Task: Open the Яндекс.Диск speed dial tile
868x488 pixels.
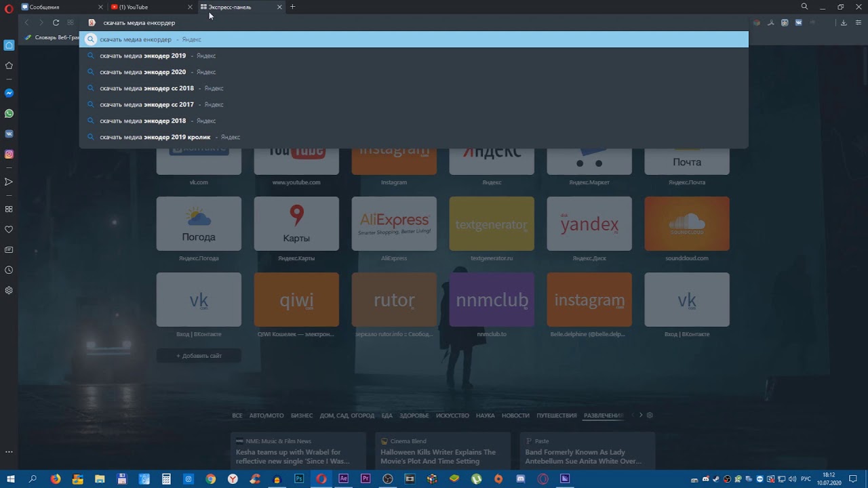Action: point(589,224)
